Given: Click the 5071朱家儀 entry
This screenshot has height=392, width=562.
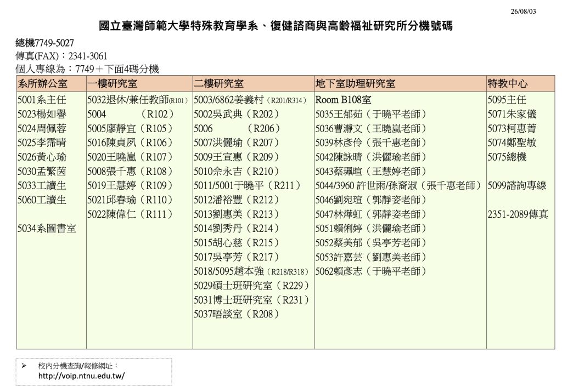Looking at the screenshot, I should pos(512,114).
